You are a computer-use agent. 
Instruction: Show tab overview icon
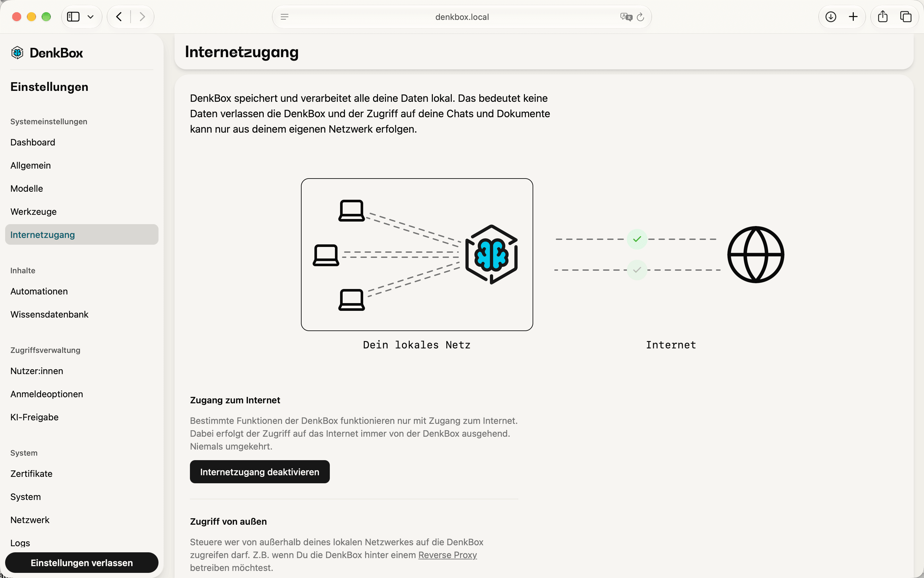[x=906, y=17]
